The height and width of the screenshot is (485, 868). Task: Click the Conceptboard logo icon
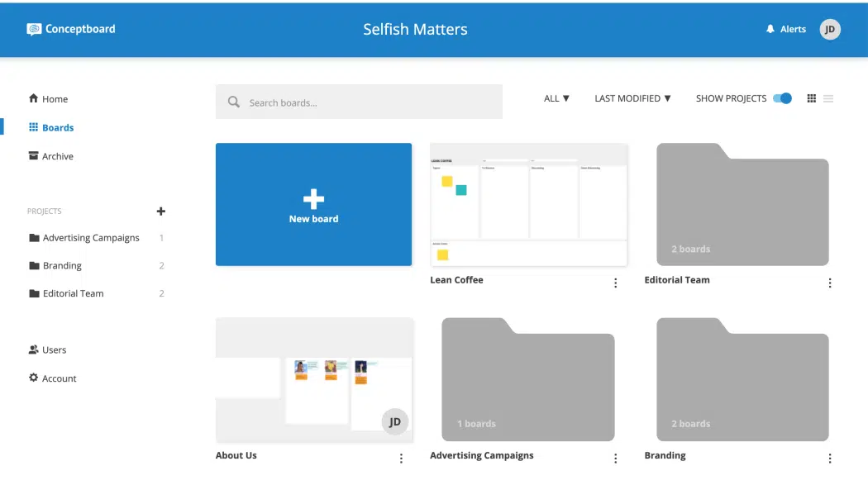[x=34, y=29]
